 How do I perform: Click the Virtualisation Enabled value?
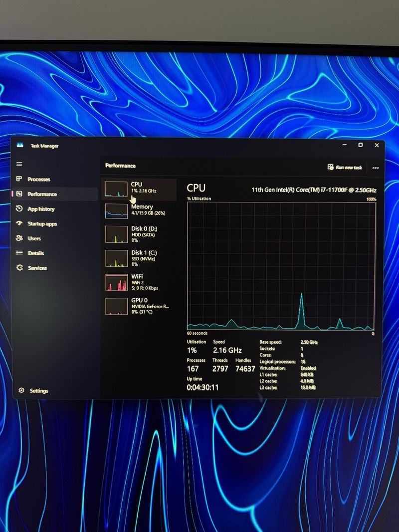pyautogui.click(x=308, y=368)
